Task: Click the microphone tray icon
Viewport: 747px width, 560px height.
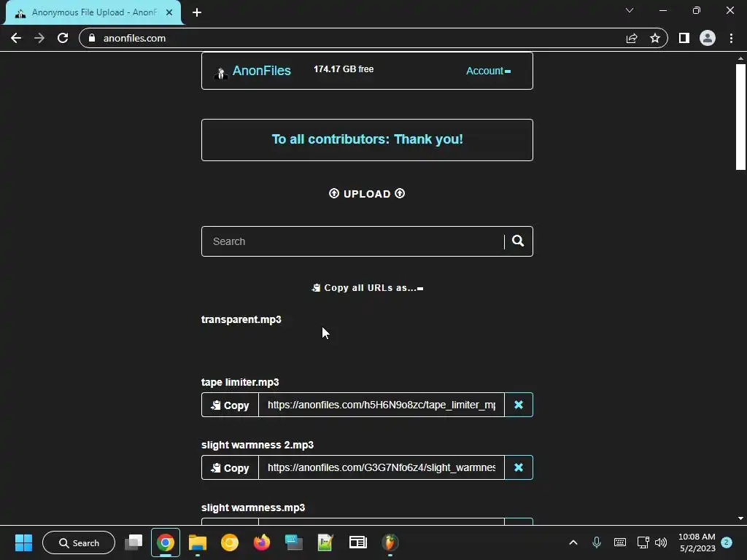Action: tap(597, 542)
